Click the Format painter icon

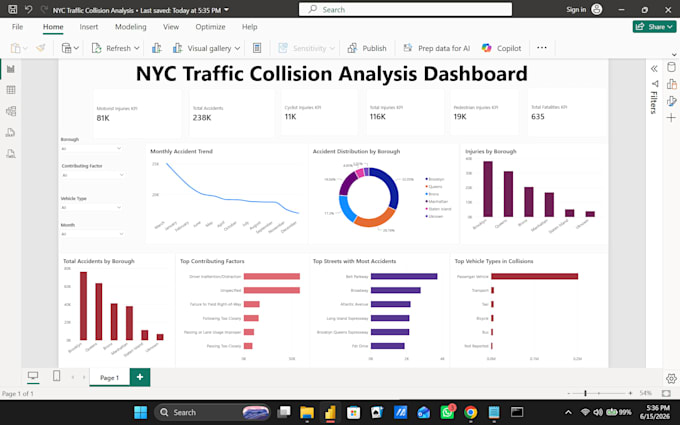(x=41, y=48)
